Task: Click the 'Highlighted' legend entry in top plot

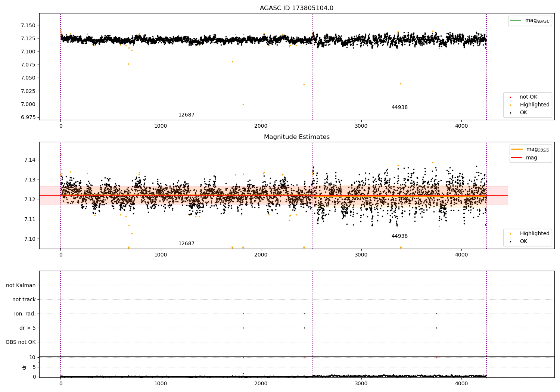Action: [x=534, y=105]
